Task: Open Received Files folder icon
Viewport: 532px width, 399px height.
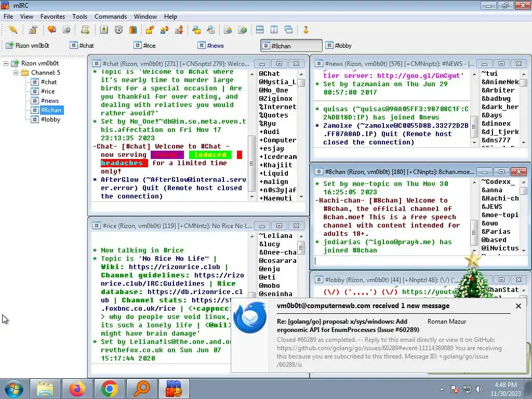Action: tap(196, 30)
